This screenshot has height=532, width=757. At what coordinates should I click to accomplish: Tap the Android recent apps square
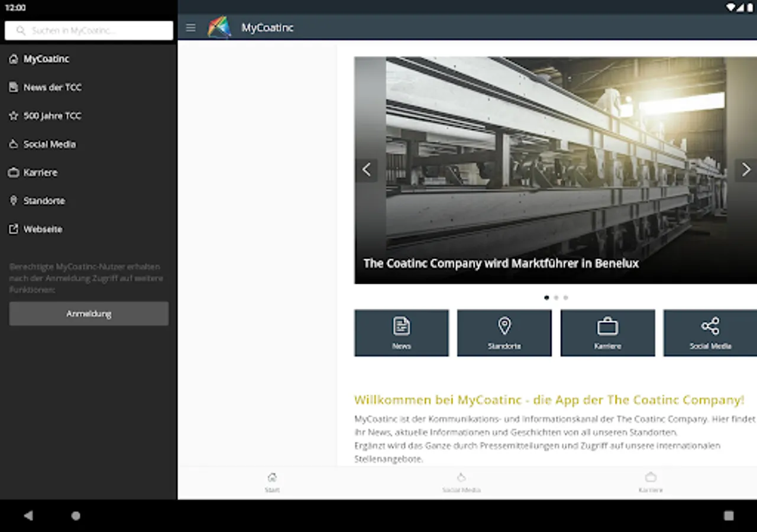729,515
